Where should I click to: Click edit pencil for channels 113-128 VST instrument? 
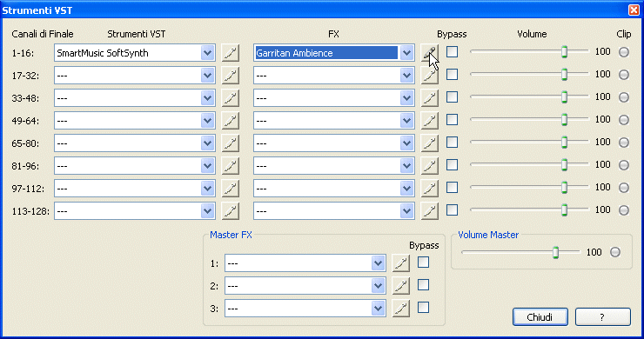click(231, 211)
